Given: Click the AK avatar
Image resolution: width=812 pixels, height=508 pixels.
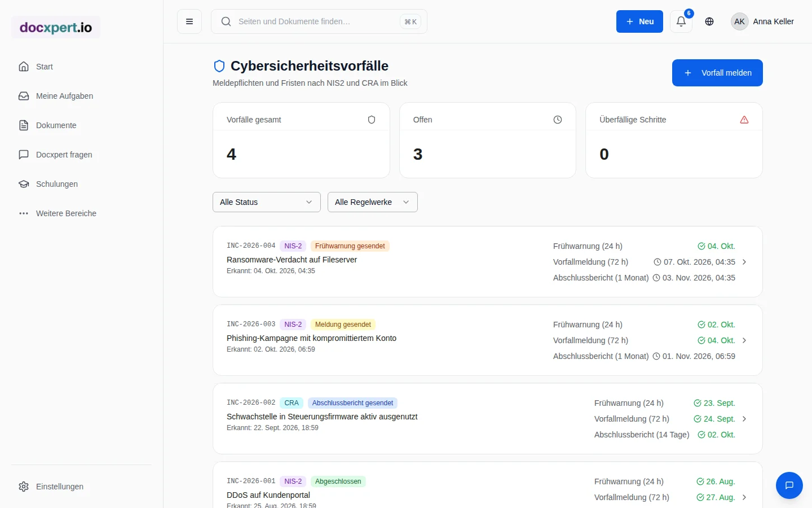Looking at the screenshot, I should point(739,21).
